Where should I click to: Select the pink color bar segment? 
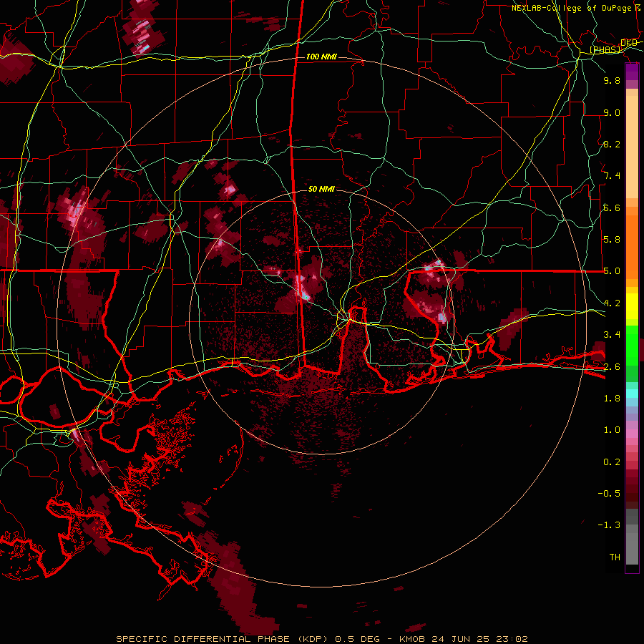tap(632, 434)
